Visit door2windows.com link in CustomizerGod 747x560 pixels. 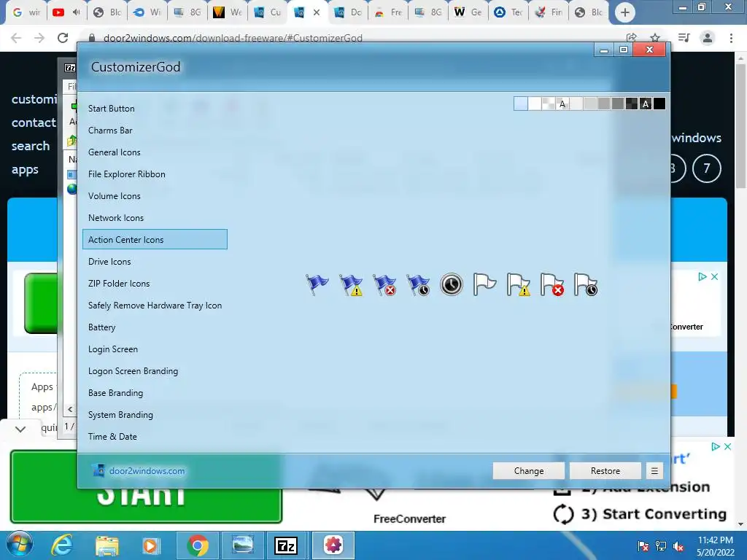[x=147, y=471]
